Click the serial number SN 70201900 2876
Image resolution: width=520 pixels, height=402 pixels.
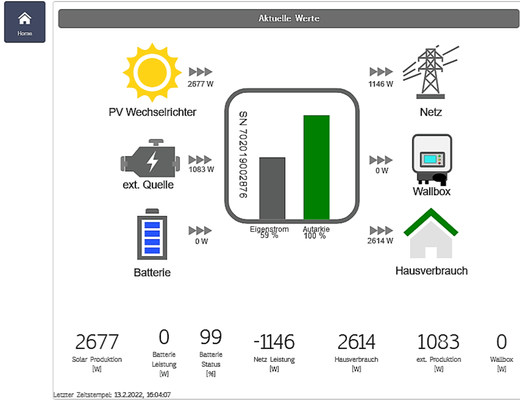pyautogui.click(x=243, y=155)
